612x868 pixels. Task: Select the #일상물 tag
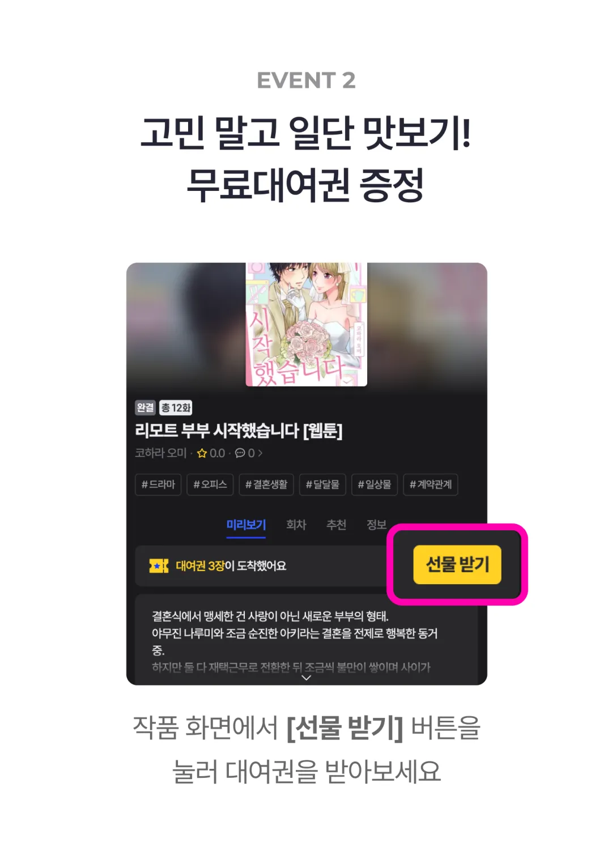pos(375,484)
